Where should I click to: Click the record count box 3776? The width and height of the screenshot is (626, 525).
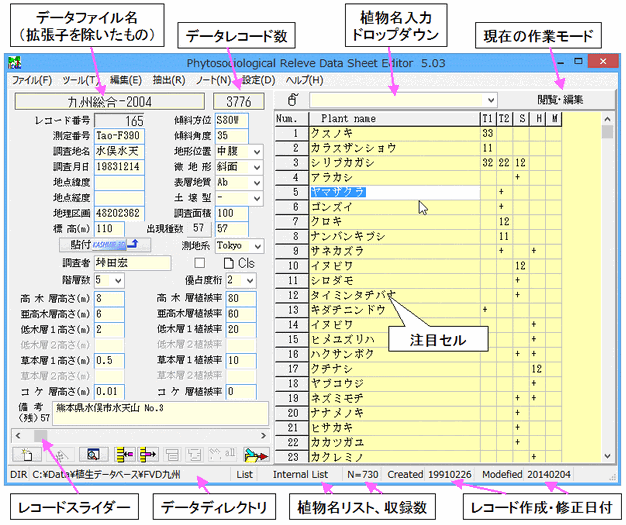[239, 102]
